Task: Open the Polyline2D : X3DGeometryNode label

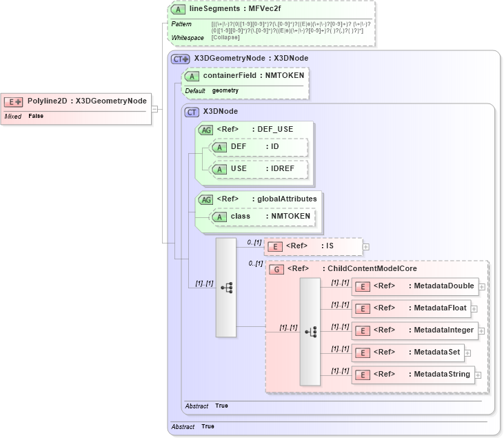Action: click(x=87, y=101)
